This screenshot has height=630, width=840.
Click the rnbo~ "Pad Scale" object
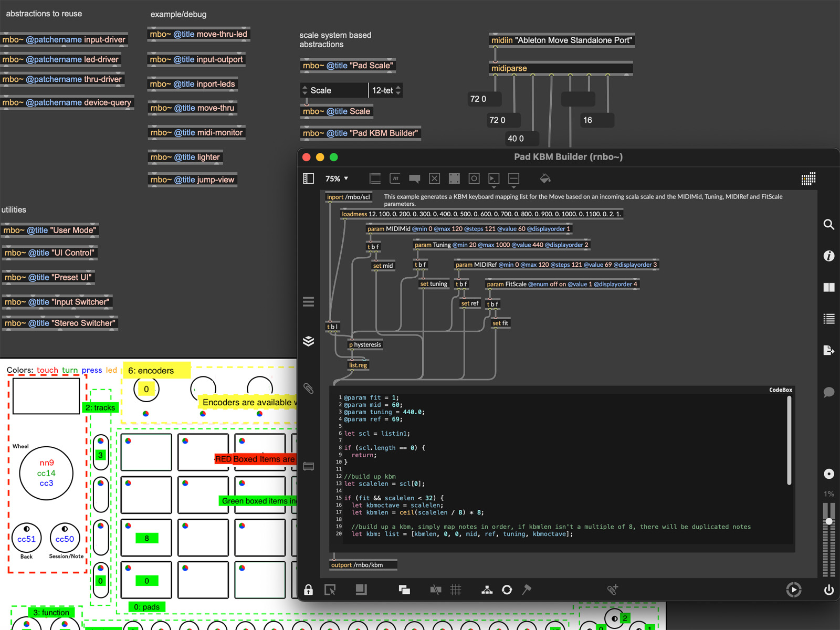(348, 66)
